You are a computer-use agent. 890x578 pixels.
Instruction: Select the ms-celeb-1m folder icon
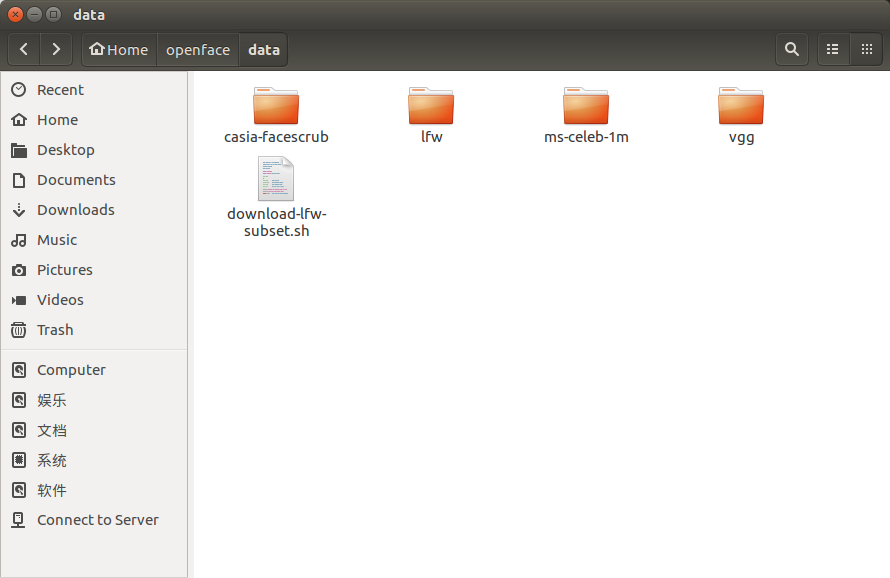click(586, 106)
